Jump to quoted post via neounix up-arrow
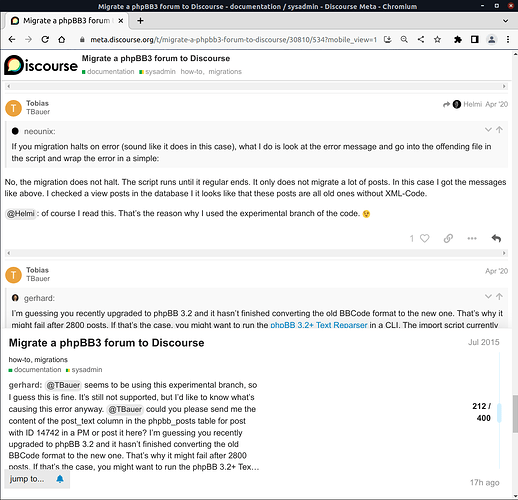Screen dimensions: 518x500 point(499,130)
